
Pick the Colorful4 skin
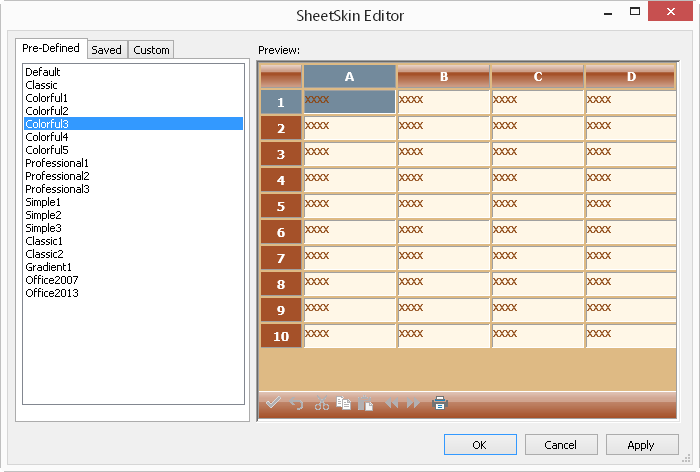(133, 137)
